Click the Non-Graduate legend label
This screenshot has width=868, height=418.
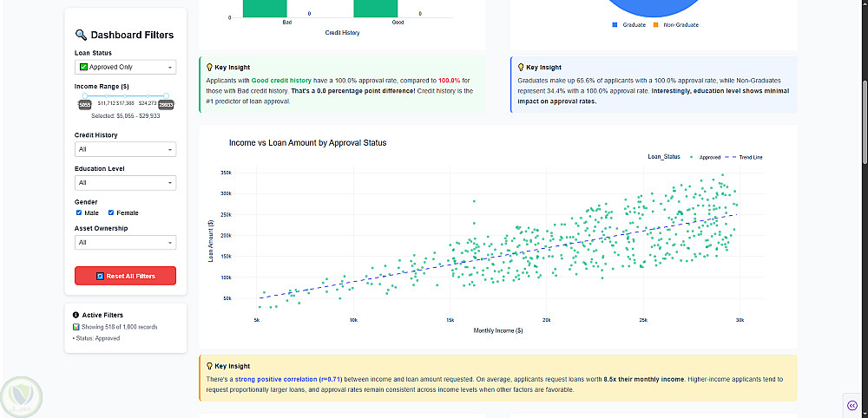click(681, 25)
